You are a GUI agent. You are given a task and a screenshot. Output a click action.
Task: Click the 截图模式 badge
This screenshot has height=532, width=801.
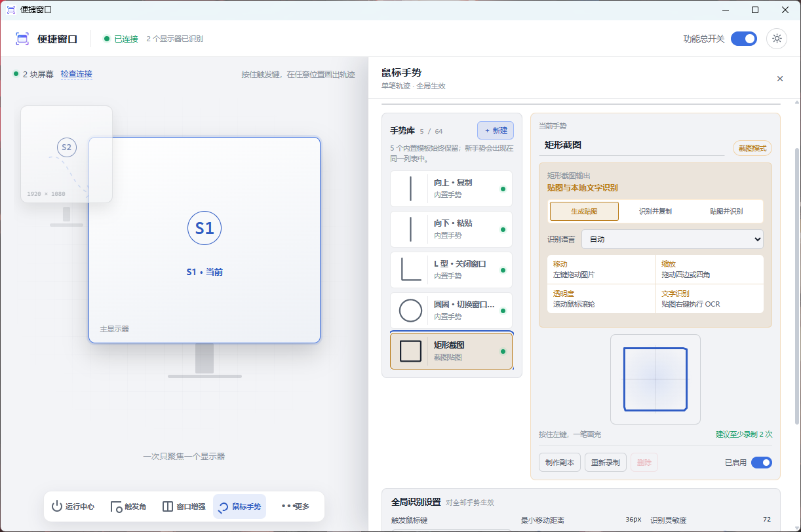click(x=752, y=148)
